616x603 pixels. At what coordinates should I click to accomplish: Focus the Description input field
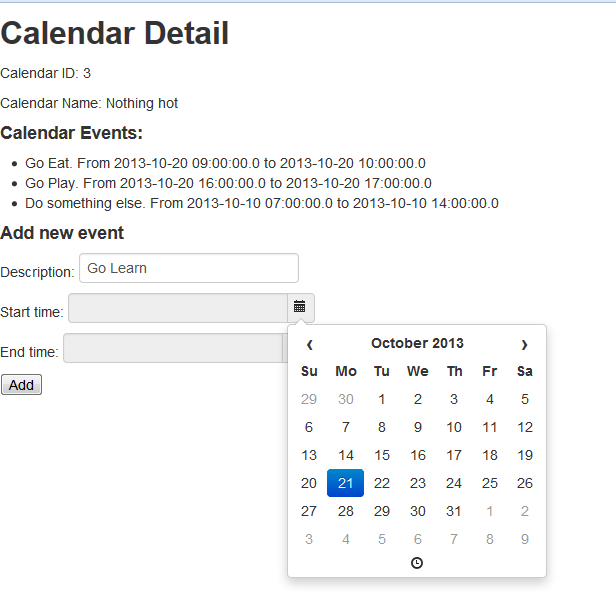[x=189, y=268]
